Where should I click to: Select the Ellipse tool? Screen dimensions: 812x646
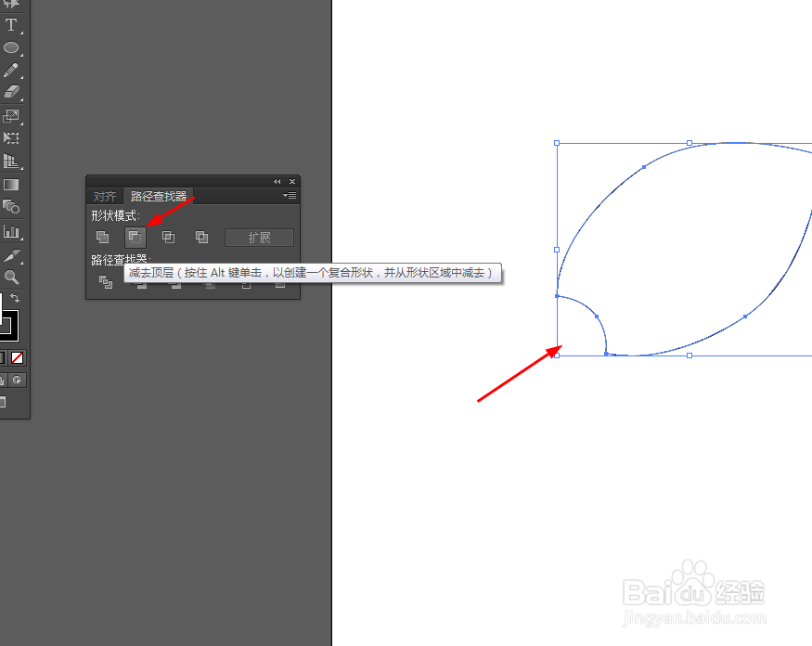point(11,47)
